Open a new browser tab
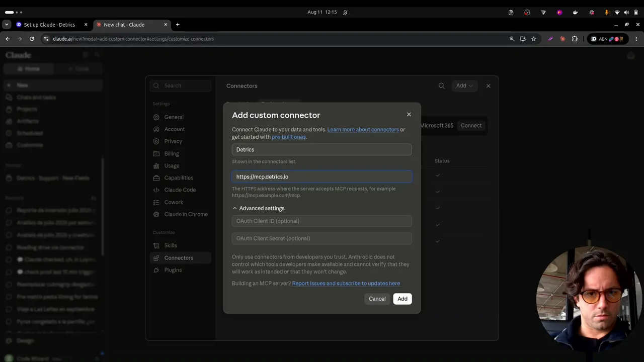Image resolution: width=644 pixels, height=362 pixels. pos(178,25)
